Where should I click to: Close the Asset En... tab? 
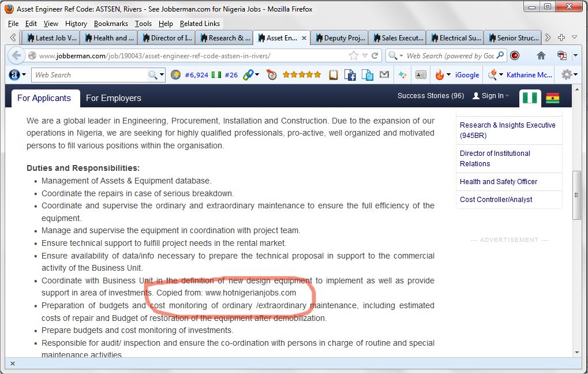(x=304, y=38)
